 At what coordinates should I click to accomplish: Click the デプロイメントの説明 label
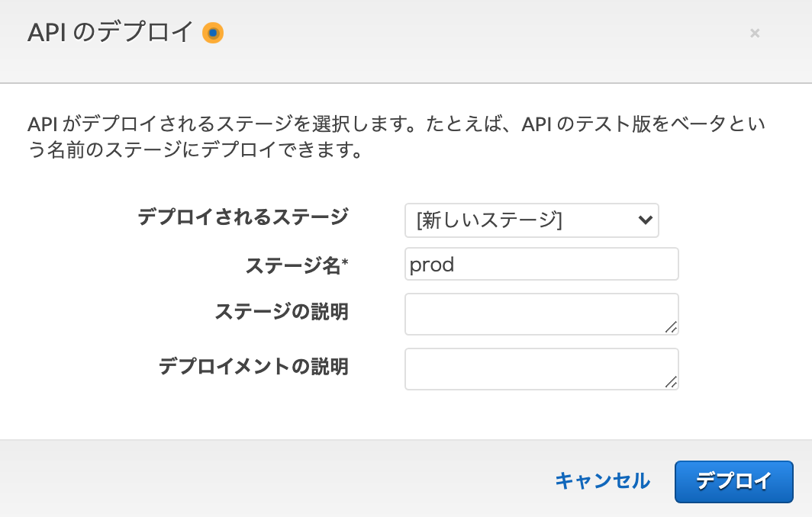coord(253,367)
